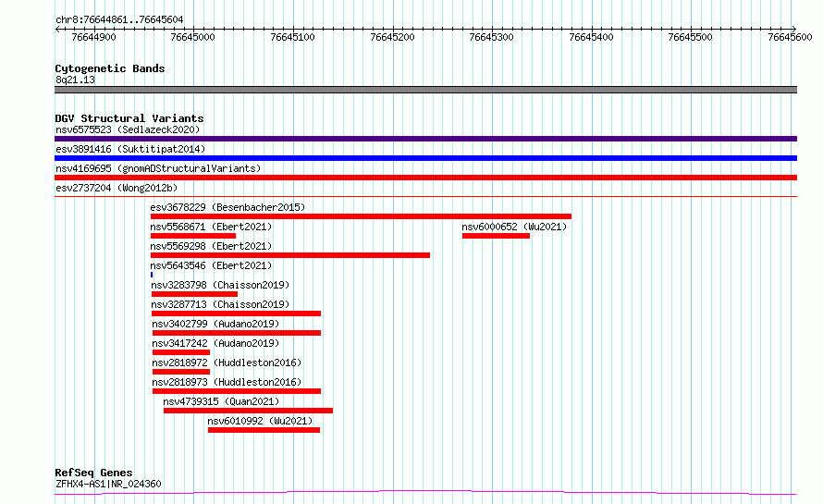Click the small blue nsv5643546 insertion marker
This screenshot has width=823, height=504.
pos(152,275)
